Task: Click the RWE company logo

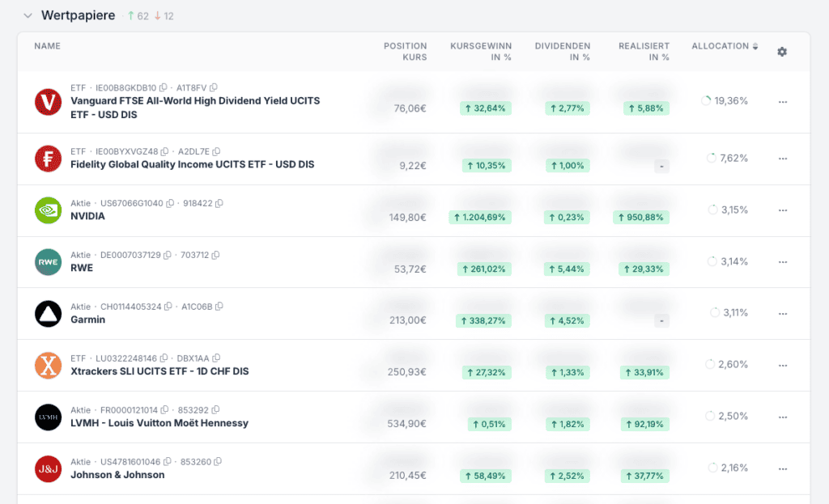Action: pyautogui.click(x=49, y=262)
